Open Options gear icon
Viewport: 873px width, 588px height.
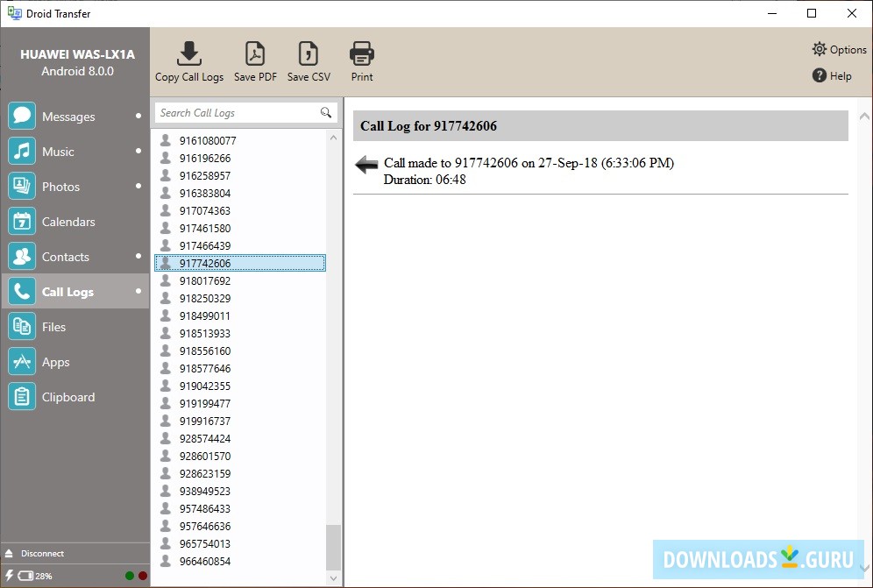click(819, 49)
